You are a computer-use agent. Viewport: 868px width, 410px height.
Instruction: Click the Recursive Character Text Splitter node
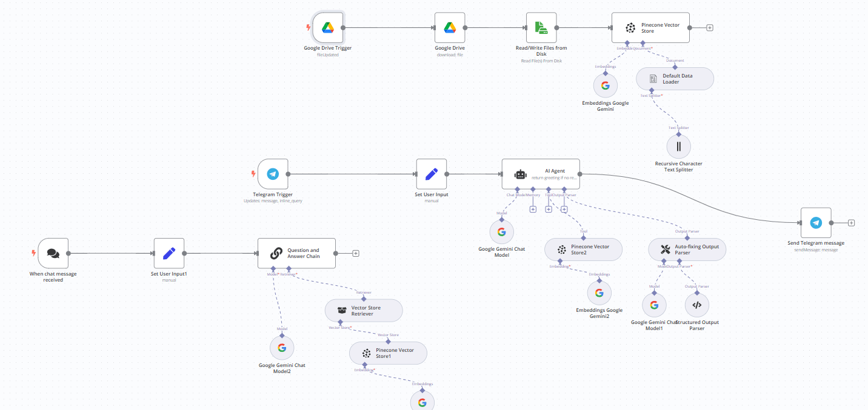point(678,146)
